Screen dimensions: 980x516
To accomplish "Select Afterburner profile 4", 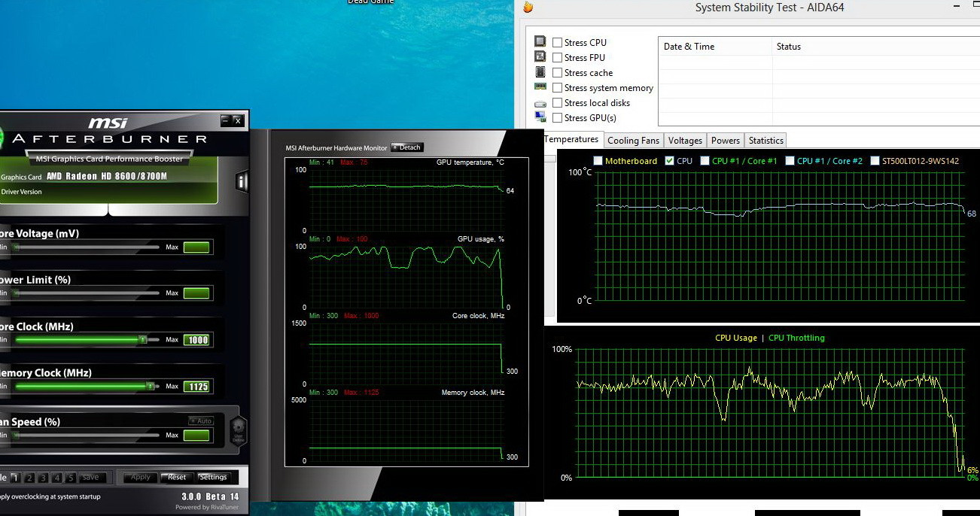I will pyautogui.click(x=56, y=478).
